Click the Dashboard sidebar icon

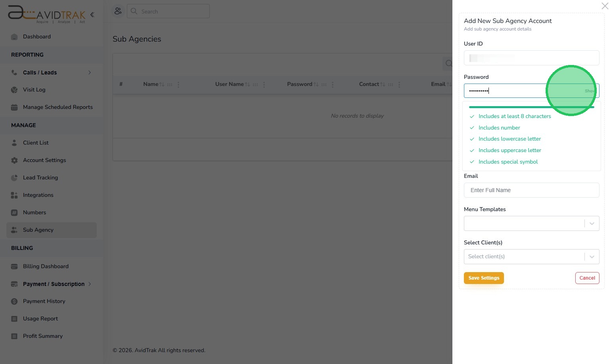pos(14,37)
